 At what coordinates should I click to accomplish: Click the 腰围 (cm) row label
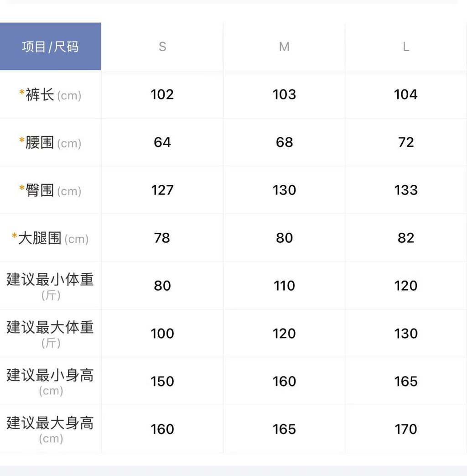[50, 143]
